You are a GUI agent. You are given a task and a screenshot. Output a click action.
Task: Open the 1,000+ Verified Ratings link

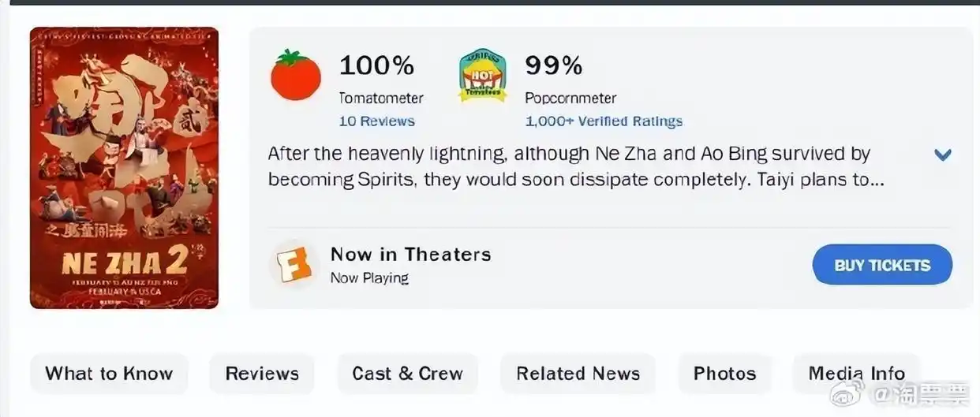[x=604, y=121]
